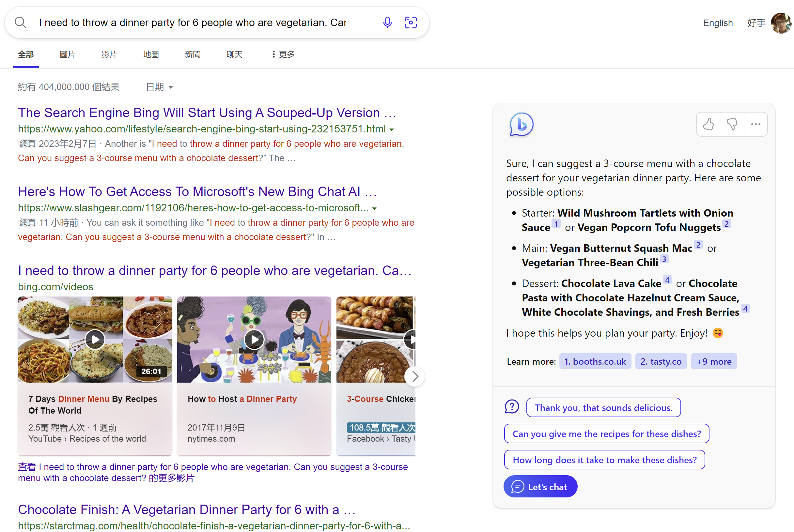Screen dimensions: 794x532
Task: Open the 日期 date filter dropdown
Action: (159, 87)
